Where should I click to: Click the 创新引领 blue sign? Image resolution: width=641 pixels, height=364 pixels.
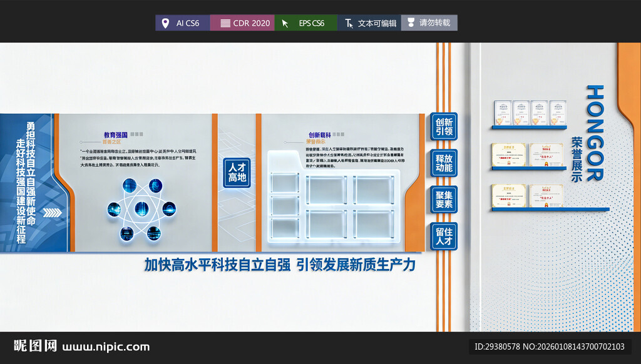click(444, 126)
